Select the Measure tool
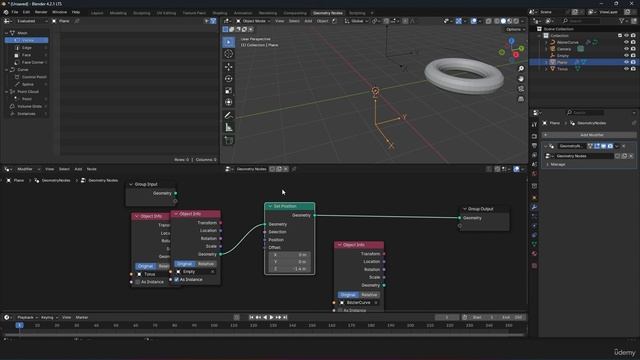 pos(229,127)
